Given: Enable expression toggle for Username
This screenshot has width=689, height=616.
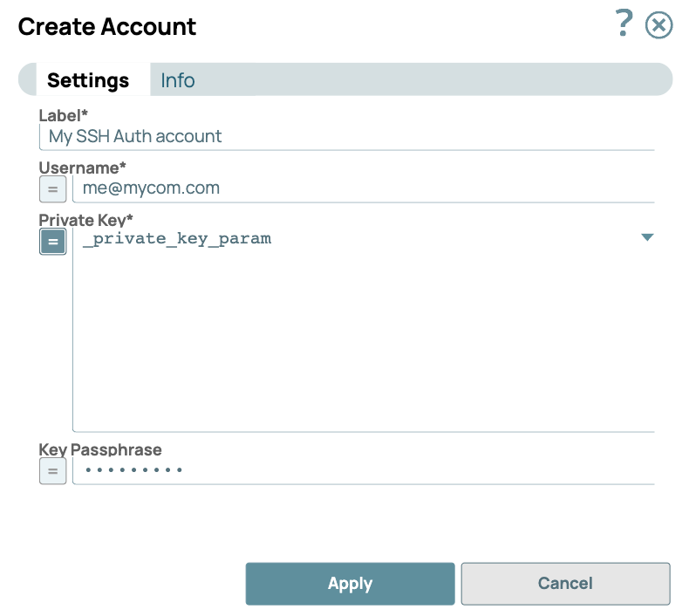Looking at the screenshot, I should pyautogui.click(x=52, y=188).
